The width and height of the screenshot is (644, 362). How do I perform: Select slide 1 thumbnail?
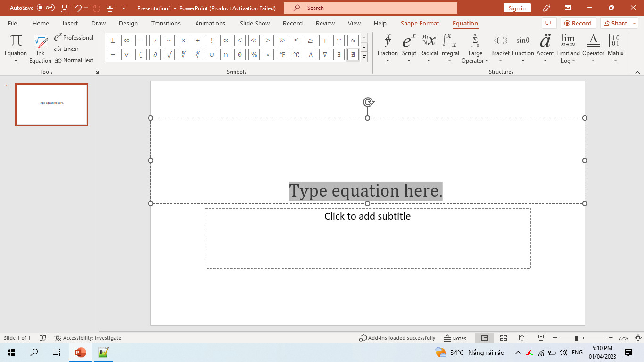pyautogui.click(x=51, y=105)
